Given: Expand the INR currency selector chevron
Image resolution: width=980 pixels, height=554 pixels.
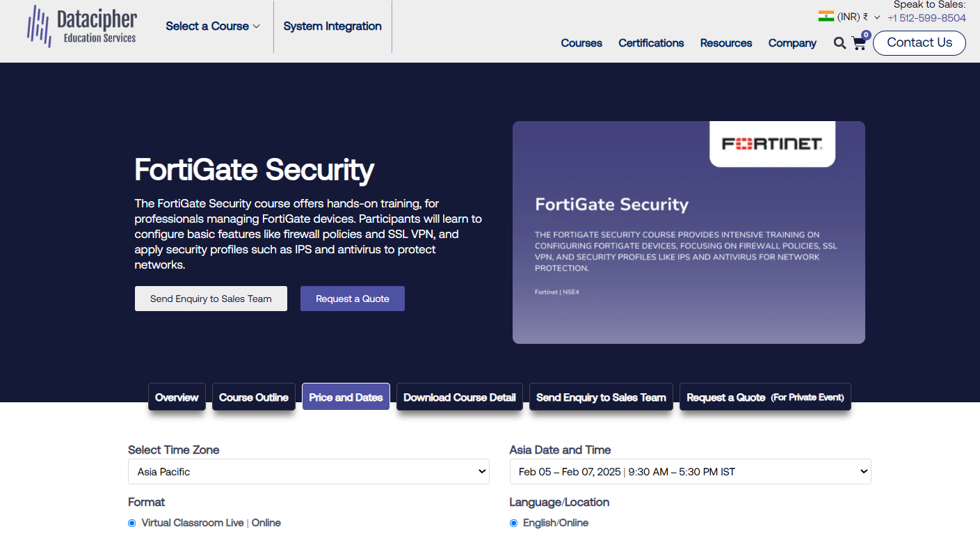Looking at the screenshot, I should [877, 17].
